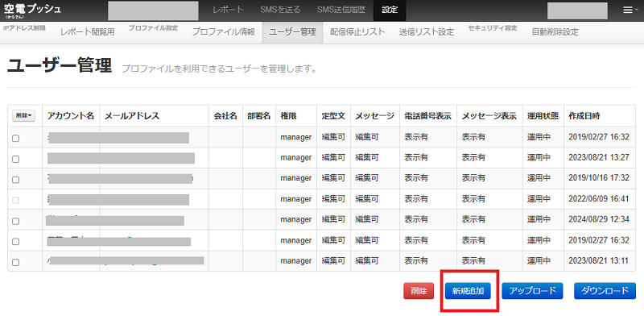Click the date 2022/06/09 16:41
Image resolution: width=644 pixels, height=316 pixels.
(x=599, y=199)
